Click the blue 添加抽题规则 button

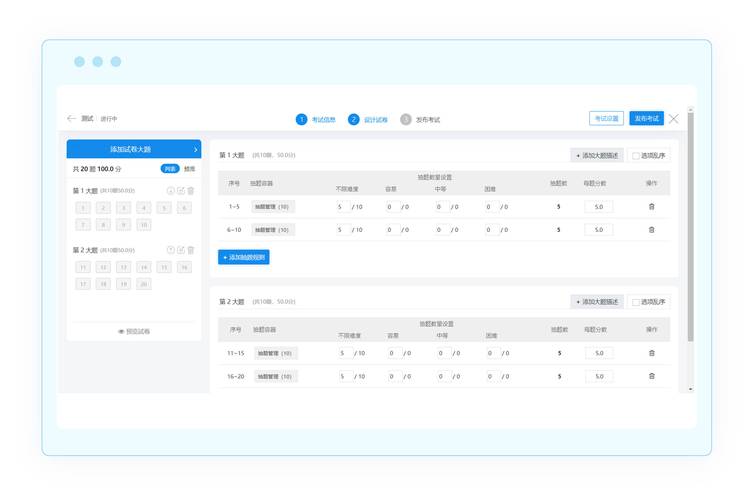243,257
